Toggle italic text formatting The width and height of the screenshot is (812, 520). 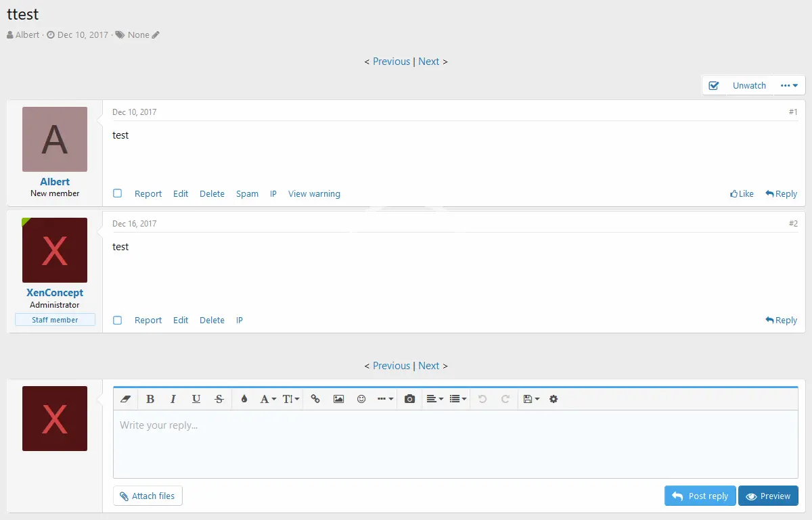pyautogui.click(x=173, y=399)
